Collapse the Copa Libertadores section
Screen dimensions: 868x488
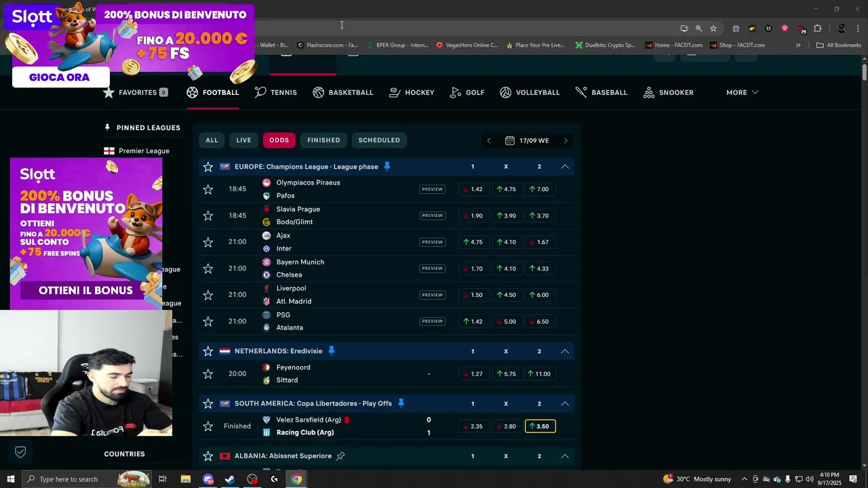tap(564, 403)
